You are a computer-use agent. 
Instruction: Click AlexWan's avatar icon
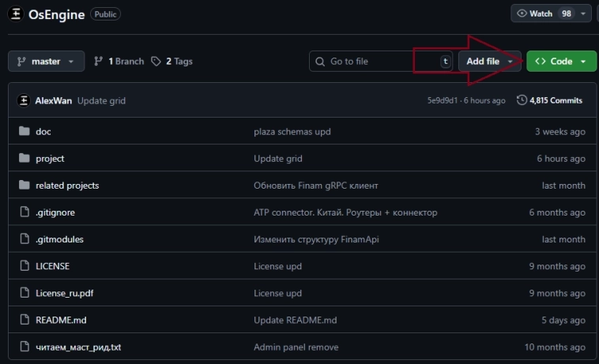(x=24, y=101)
